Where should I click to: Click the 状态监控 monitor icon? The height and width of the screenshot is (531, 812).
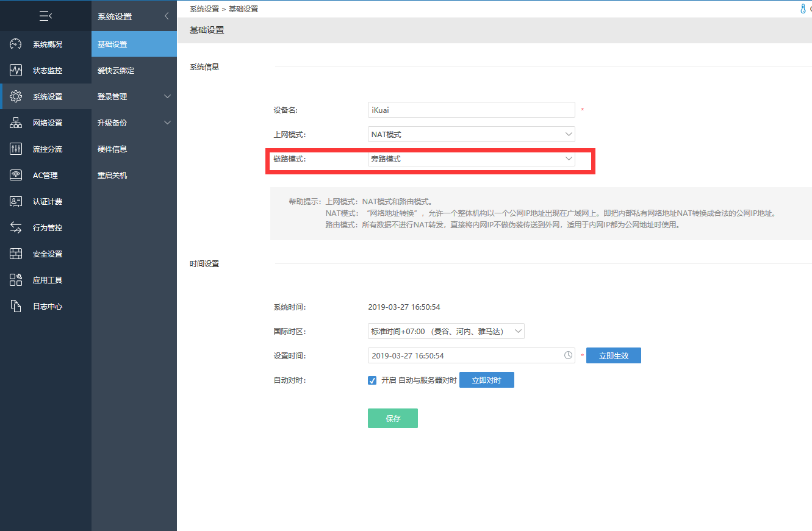16,70
